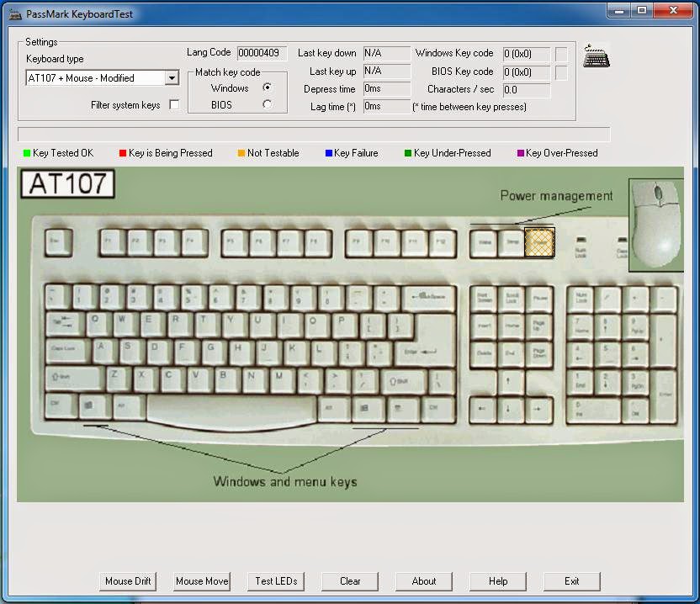The width and height of the screenshot is (700, 604).
Task: Click the keyboard icon beside the settings panel
Action: click(597, 56)
